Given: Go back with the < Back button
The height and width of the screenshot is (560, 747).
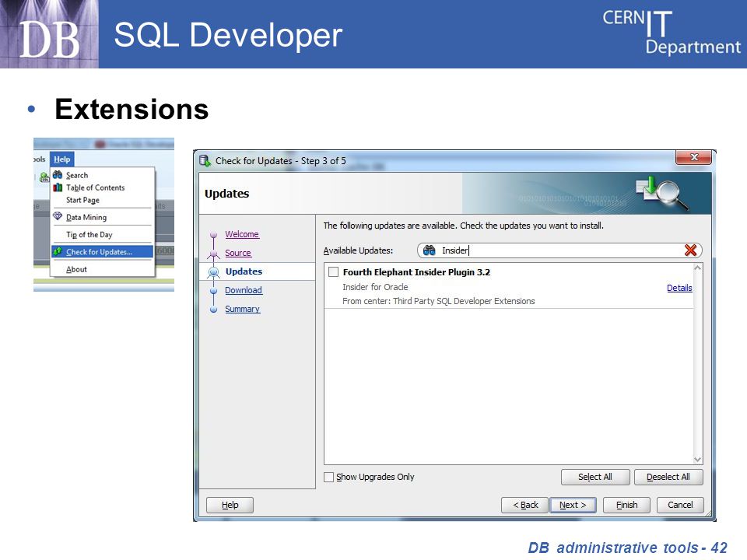Looking at the screenshot, I should [x=525, y=505].
